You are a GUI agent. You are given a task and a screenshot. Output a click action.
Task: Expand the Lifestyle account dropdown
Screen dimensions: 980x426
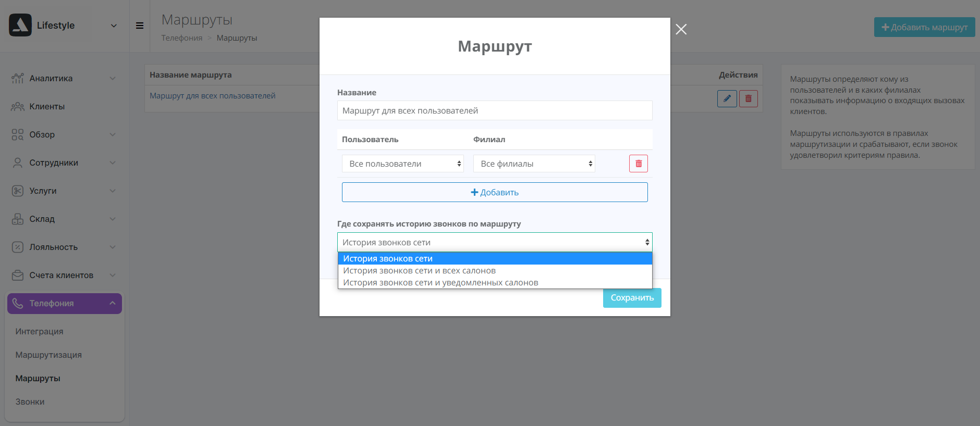[x=114, y=26]
